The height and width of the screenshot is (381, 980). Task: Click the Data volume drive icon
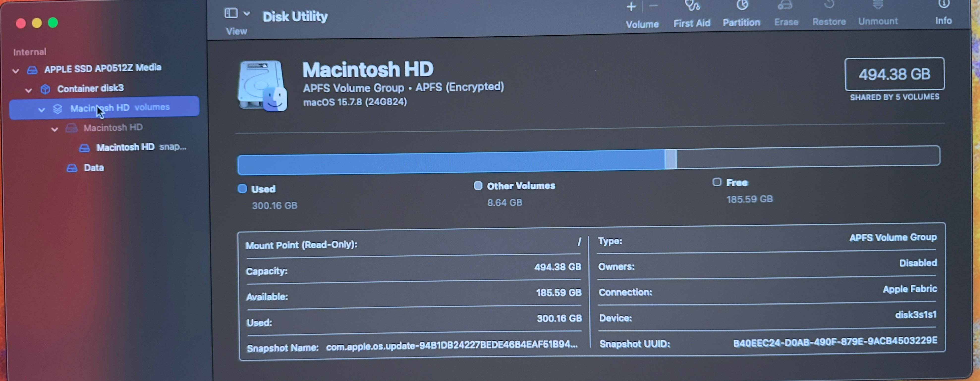coord(72,168)
